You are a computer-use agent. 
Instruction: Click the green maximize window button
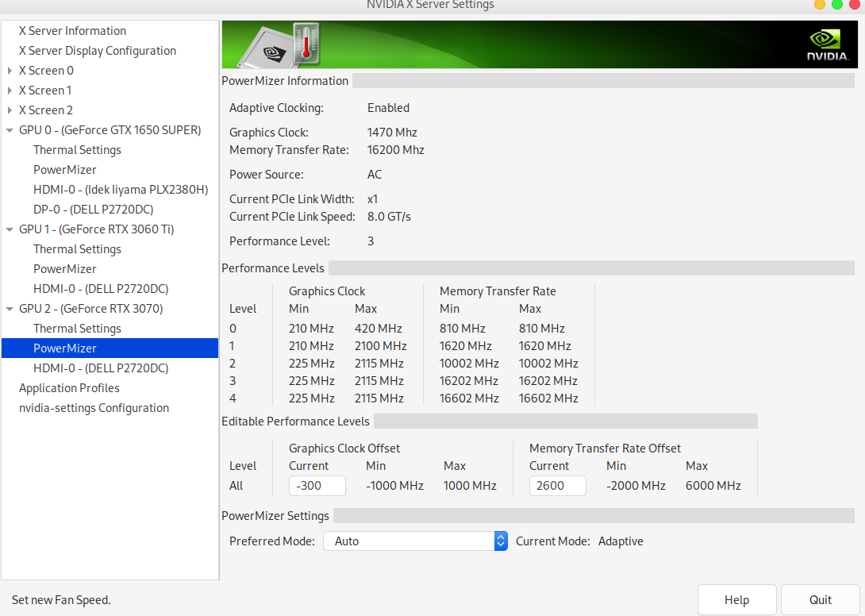pyautogui.click(x=836, y=5)
